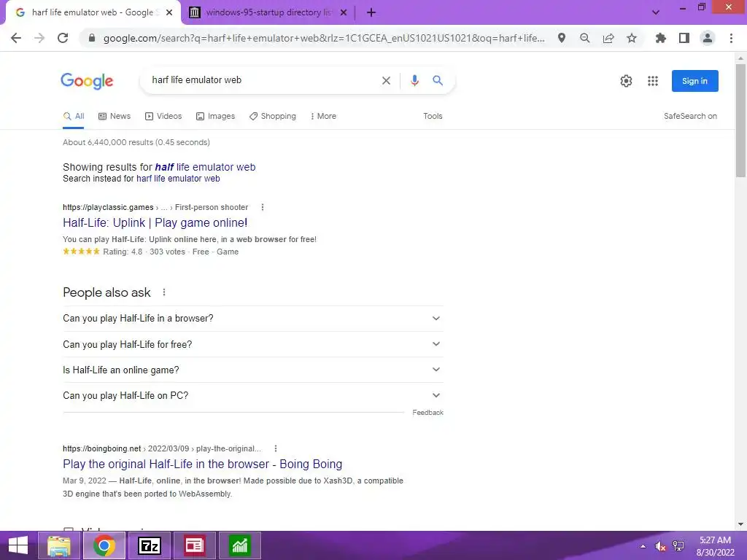Click into the Google search text field
747x560 pixels.
[262, 80]
